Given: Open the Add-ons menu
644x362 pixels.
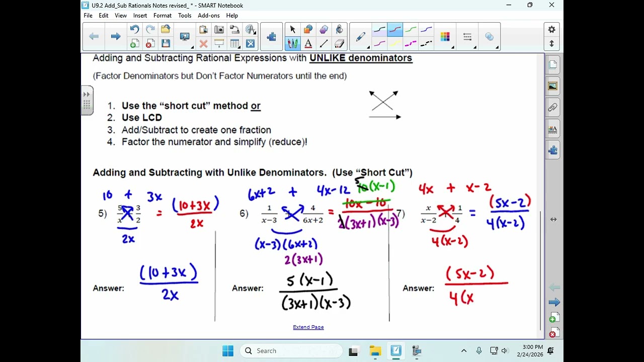Looking at the screenshot, I should [x=209, y=16].
